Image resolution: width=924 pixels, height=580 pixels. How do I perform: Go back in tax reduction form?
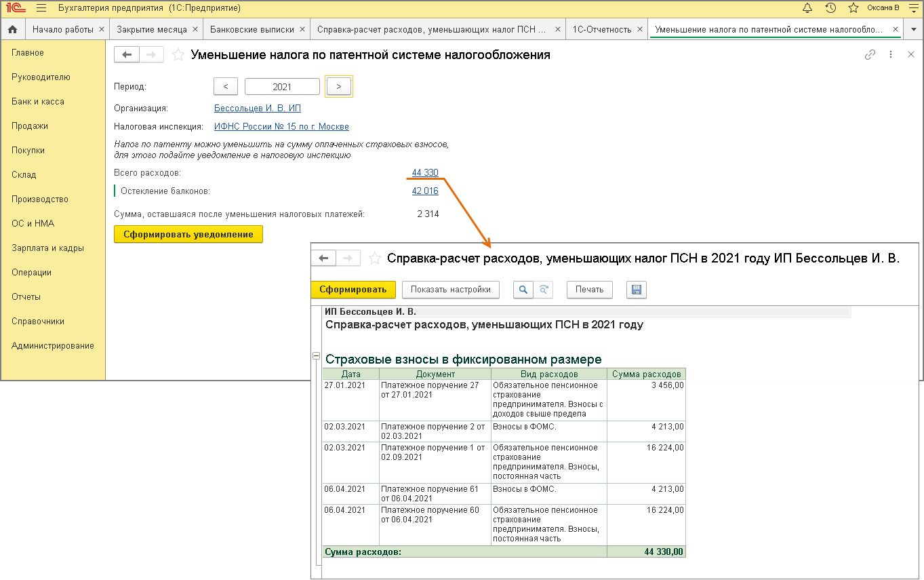(127, 55)
